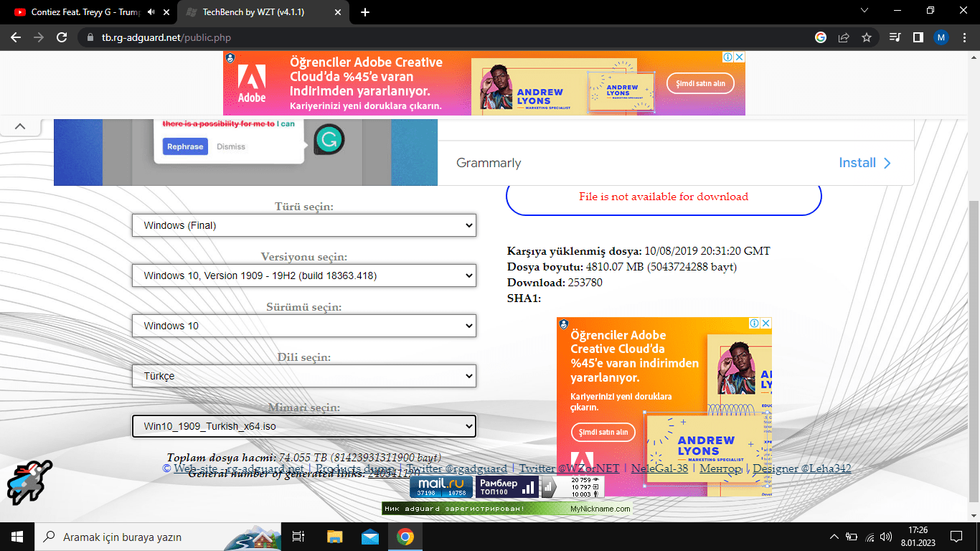View site information via the lock icon

[90, 37]
